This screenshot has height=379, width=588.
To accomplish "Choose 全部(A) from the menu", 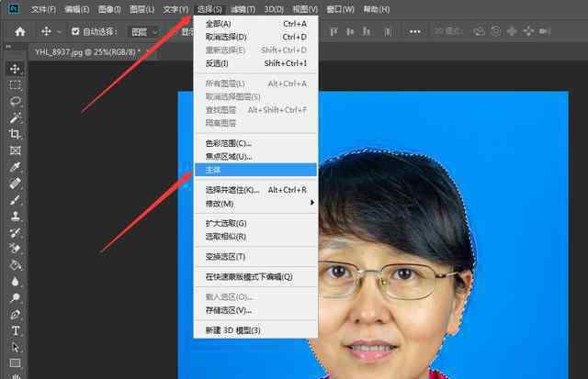I will (x=255, y=24).
